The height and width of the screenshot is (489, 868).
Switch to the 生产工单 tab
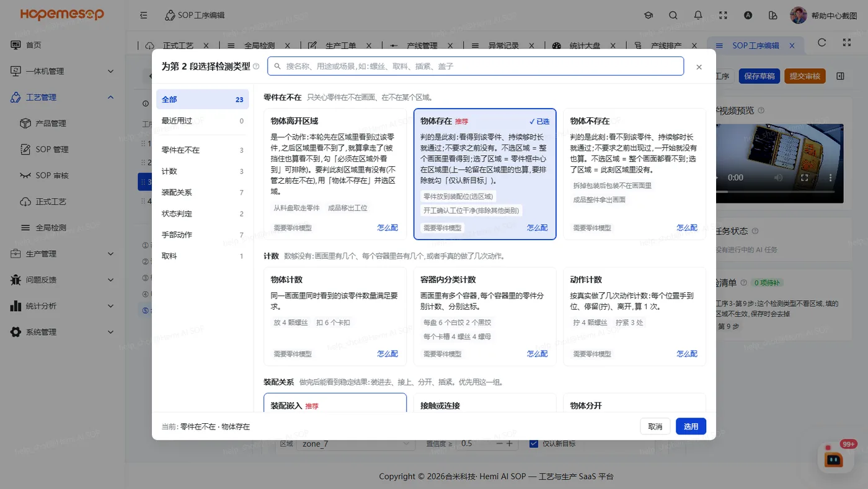click(x=340, y=45)
